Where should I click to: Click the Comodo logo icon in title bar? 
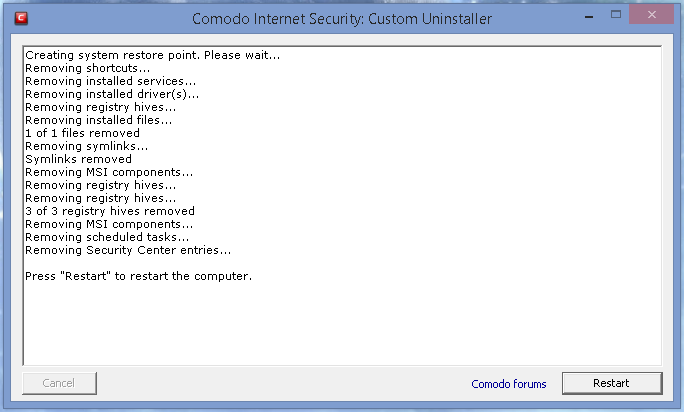click(x=21, y=18)
